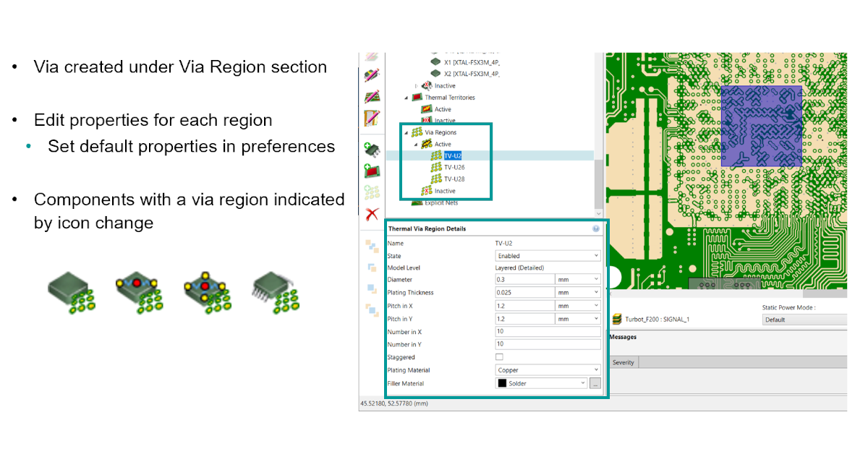Click the Thermal Territories icon in tree
This screenshot has width=868, height=454.
[x=417, y=98]
